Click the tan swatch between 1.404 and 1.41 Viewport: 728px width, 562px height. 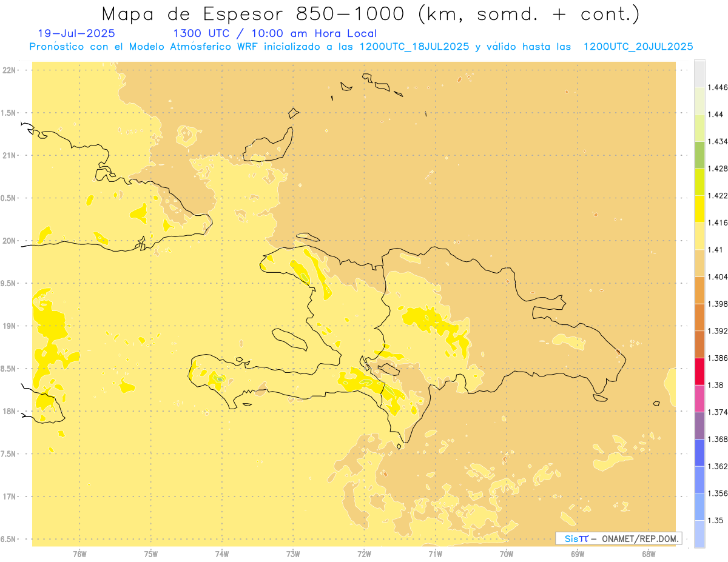(699, 263)
